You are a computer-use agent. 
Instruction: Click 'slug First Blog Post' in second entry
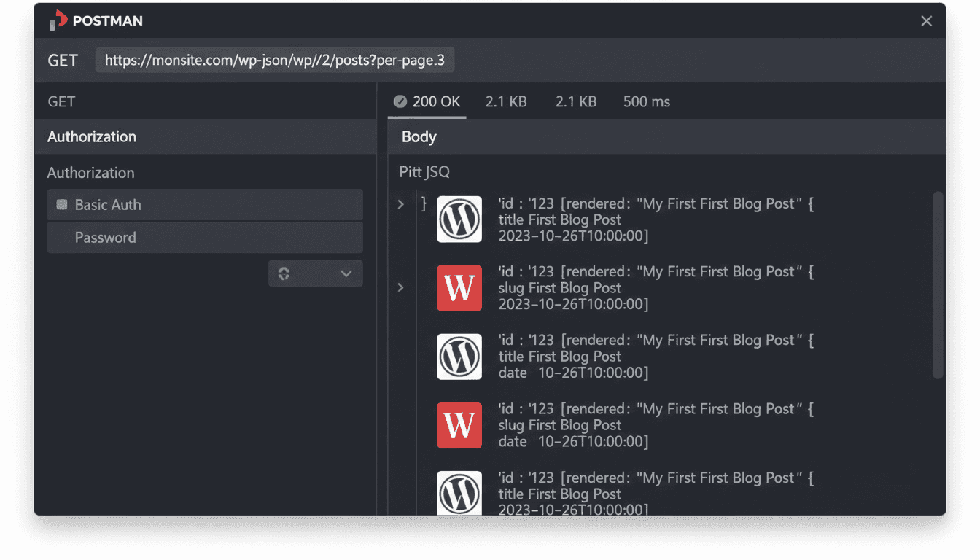pyautogui.click(x=560, y=288)
